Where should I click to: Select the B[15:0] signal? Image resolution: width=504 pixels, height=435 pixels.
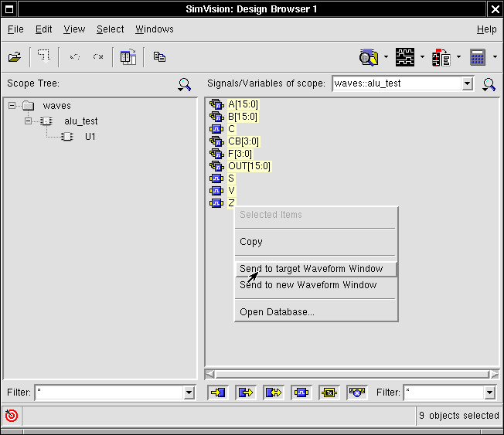click(243, 117)
